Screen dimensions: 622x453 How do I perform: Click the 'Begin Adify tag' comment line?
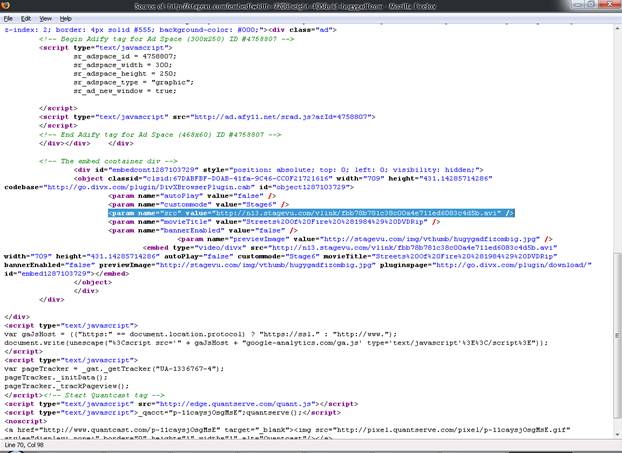[167, 39]
